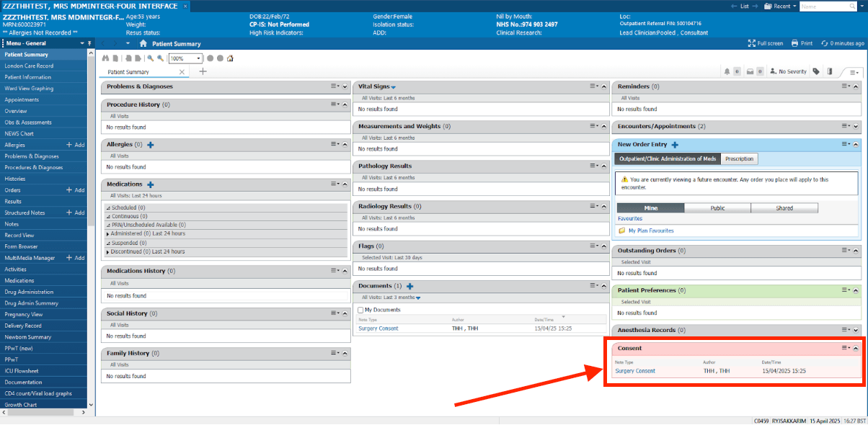The height and width of the screenshot is (425, 868).
Task: Expand the Administered medications row
Action: (109, 234)
